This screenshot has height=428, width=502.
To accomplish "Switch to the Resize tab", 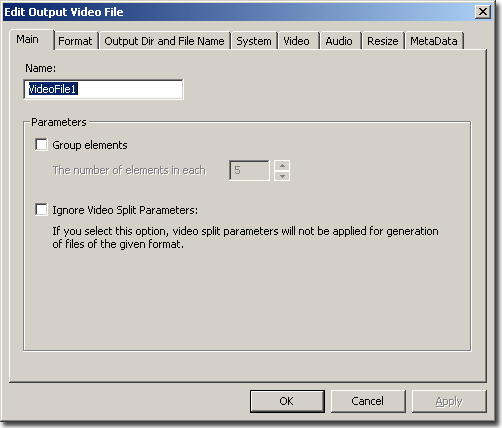I will click(383, 41).
